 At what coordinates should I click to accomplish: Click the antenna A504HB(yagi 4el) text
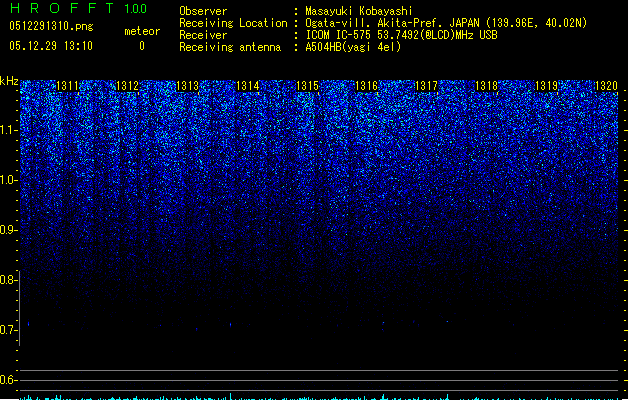click(353, 47)
